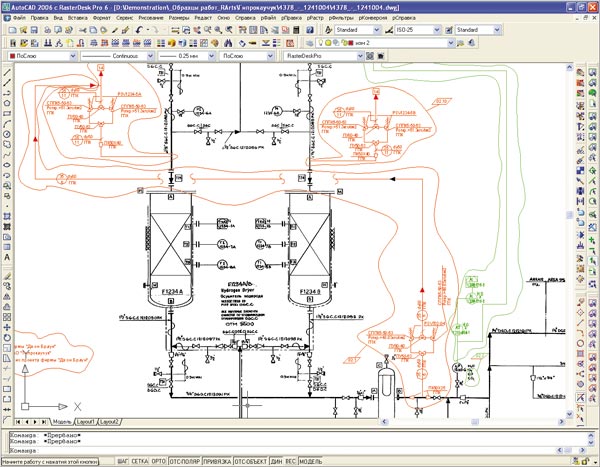
Task: Open the Формат menu
Action: click(x=102, y=18)
